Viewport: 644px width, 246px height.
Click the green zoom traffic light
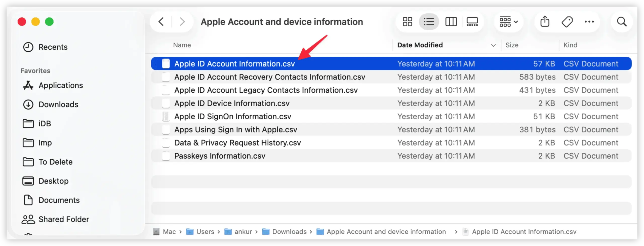tap(49, 22)
